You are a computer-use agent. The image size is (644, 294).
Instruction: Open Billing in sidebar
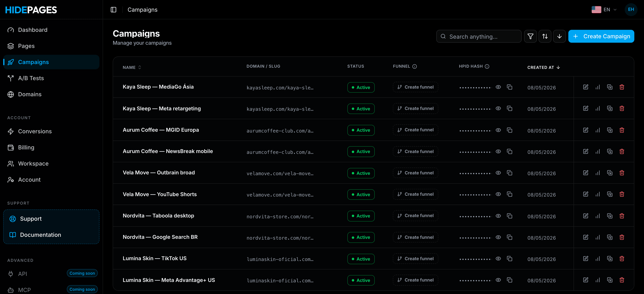point(51,147)
